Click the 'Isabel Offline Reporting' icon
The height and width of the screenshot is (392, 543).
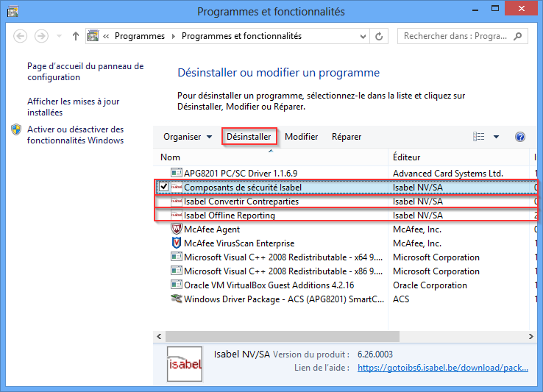(177, 215)
